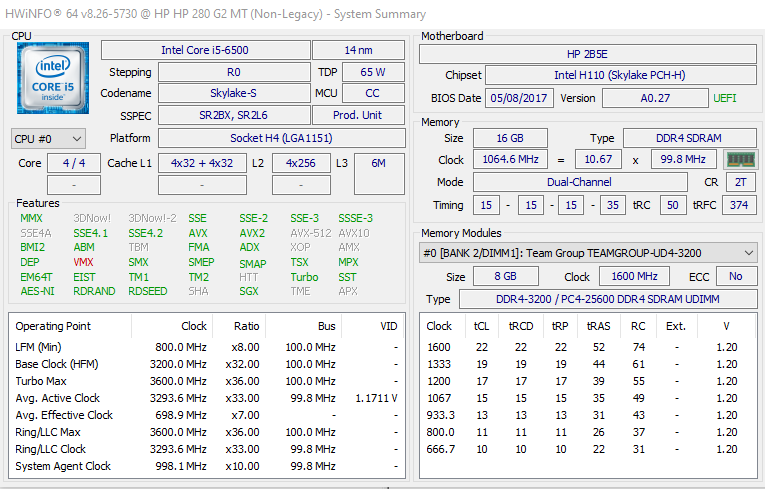Click the Turbo feature flag
This screenshot has height=489, width=765.
click(x=304, y=277)
